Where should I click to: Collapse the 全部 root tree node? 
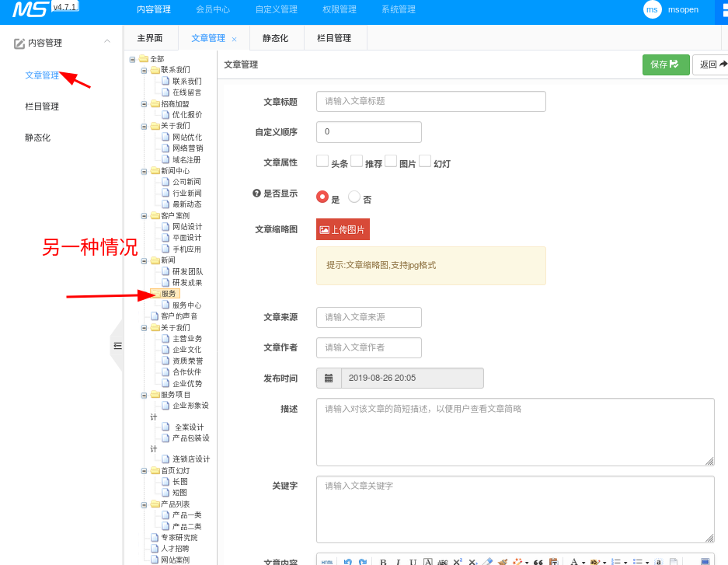coord(132,59)
